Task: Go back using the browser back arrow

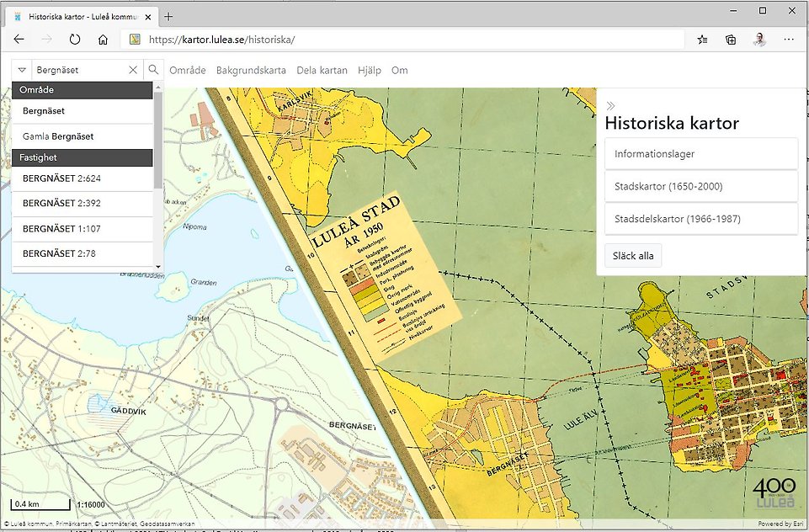Action: click(19, 39)
